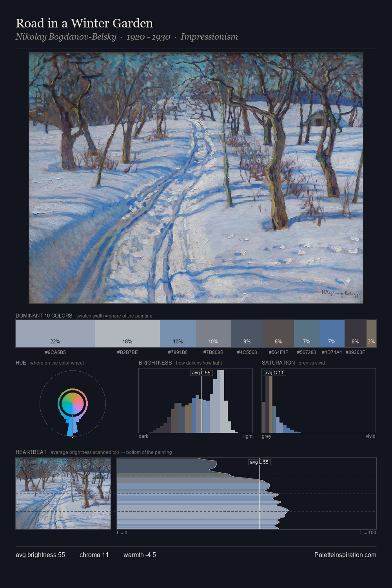The width and height of the screenshot is (392, 588).
Task: Click the date text 1920 - 1930
Action: [148, 37]
